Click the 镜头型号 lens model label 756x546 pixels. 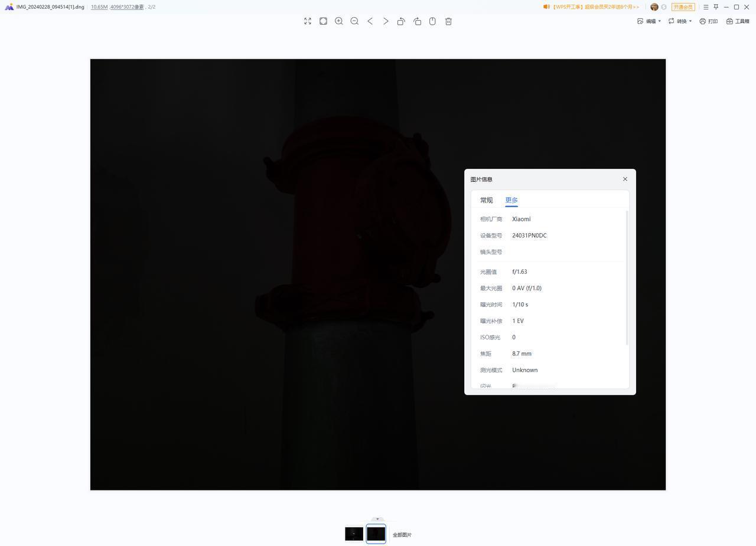pyautogui.click(x=491, y=252)
